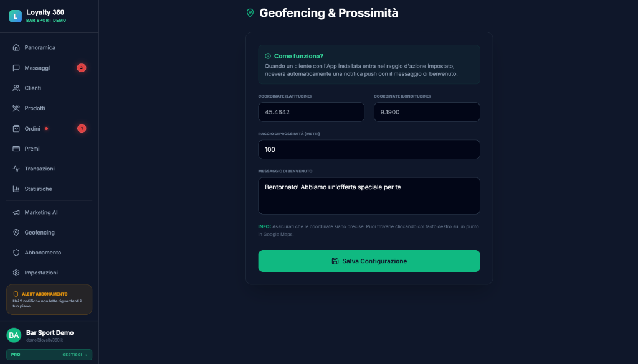Open the ALERT ABBONAMENTO notification card
Image resolution: width=638 pixels, height=364 pixels.
pyautogui.click(x=49, y=299)
